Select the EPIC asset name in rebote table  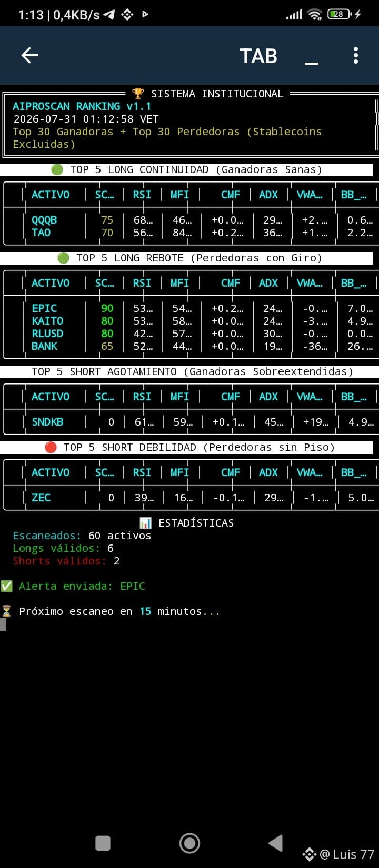[44, 308]
